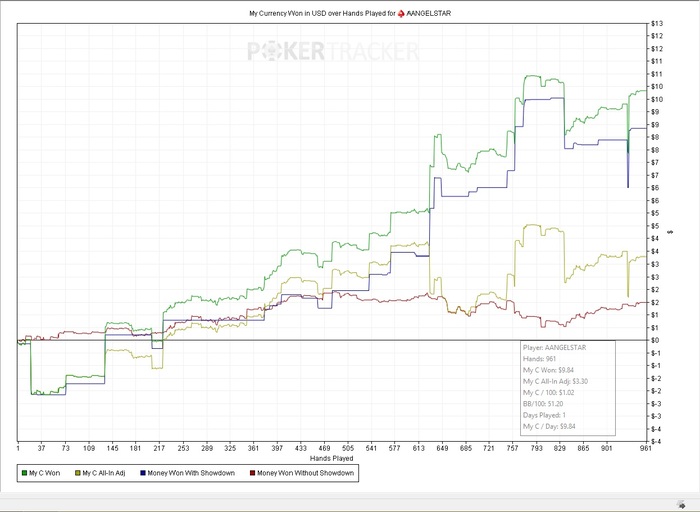The height and width of the screenshot is (512, 700).
Task: Click the x-axis tick label 685
Action: [466, 448]
